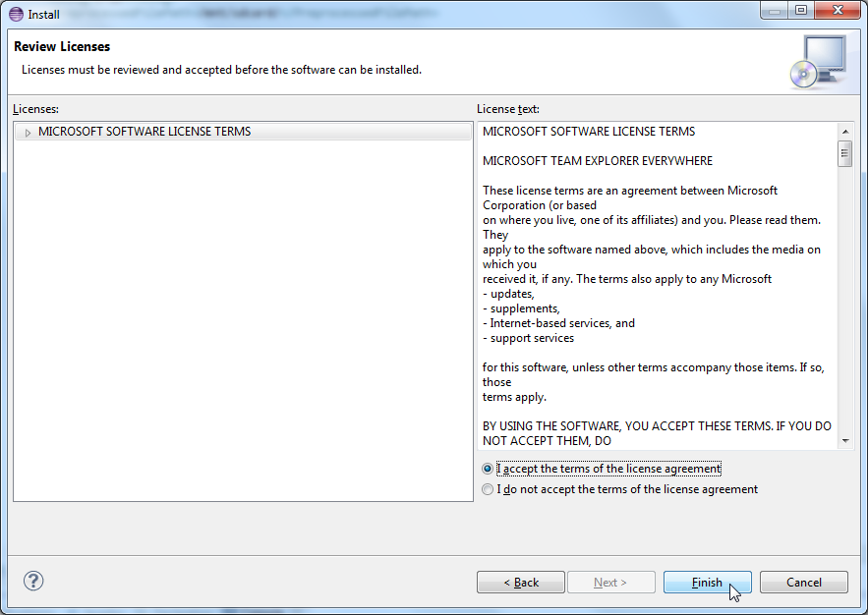This screenshot has width=868, height=615.
Task: Click the license text scrollbar thumb
Action: click(x=844, y=154)
